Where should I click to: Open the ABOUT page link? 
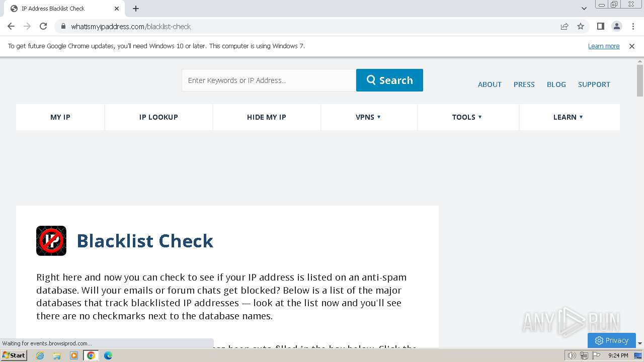(x=490, y=84)
